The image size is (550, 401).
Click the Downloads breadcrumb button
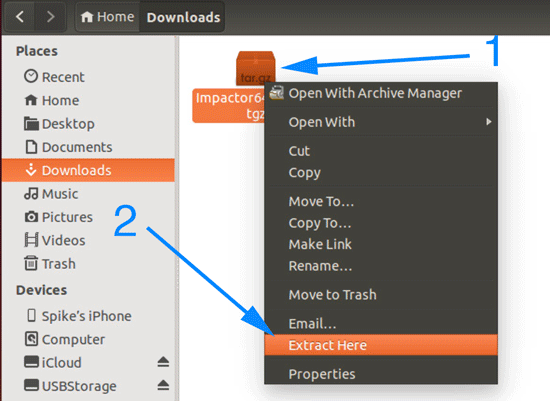pyautogui.click(x=183, y=17)
